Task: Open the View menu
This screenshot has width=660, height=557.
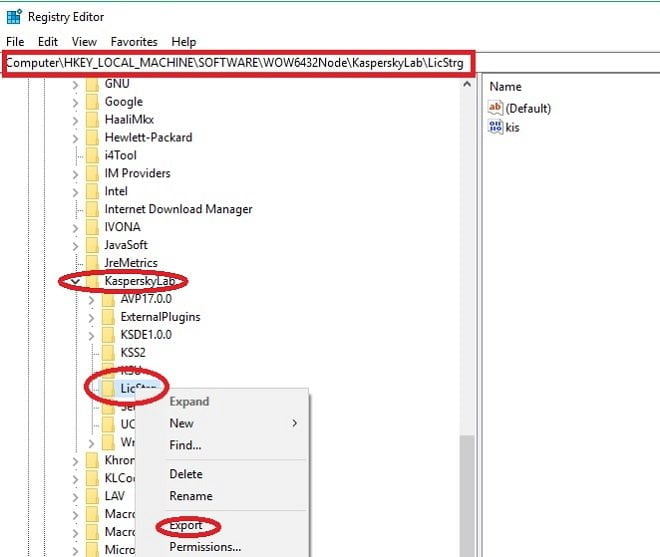Action: coord(84,42)
